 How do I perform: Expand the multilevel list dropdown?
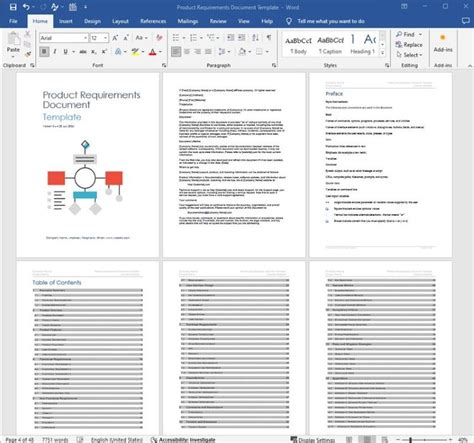click(218, 38)
